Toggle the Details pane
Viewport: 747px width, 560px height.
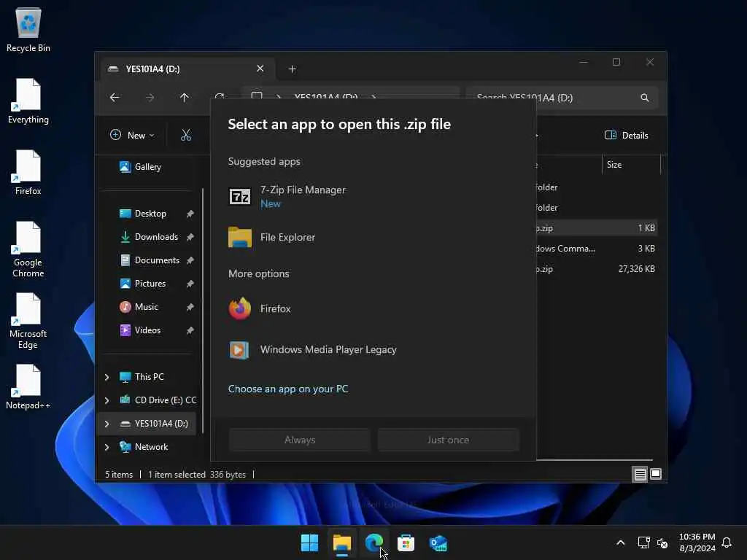(x=627, y=135)
